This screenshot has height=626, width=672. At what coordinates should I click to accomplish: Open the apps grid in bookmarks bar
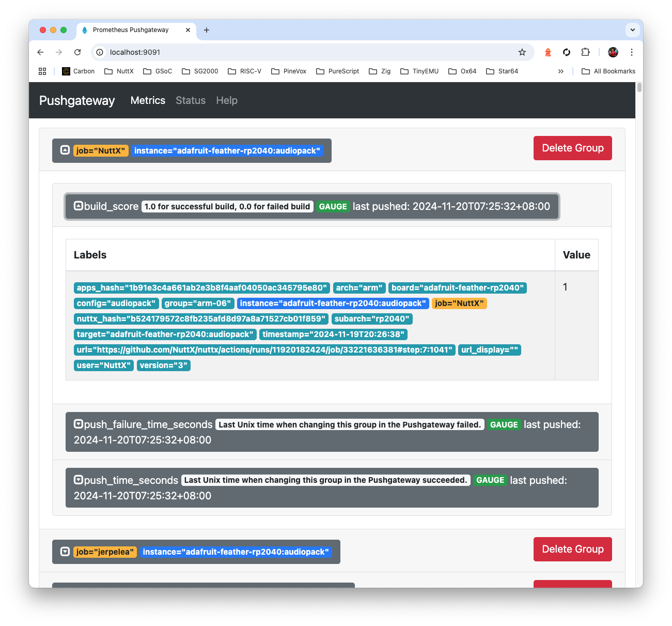coord(42,71)
